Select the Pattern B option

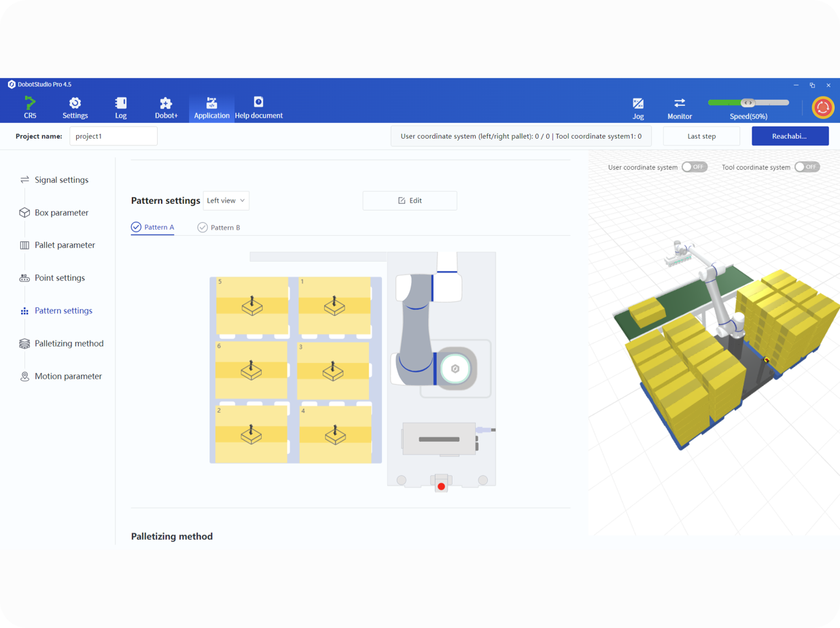219,228
